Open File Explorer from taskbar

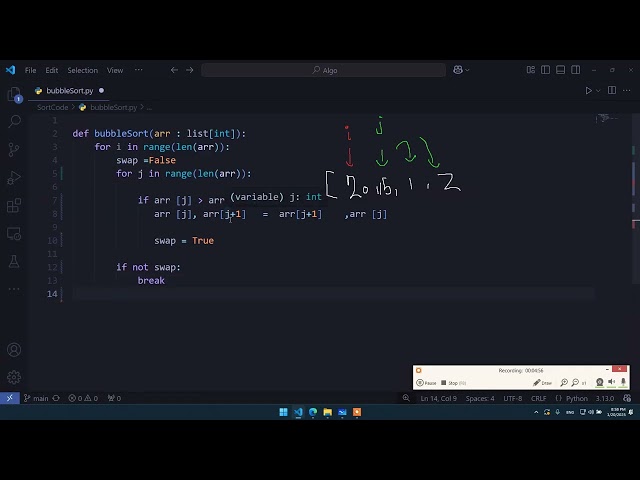327,412
